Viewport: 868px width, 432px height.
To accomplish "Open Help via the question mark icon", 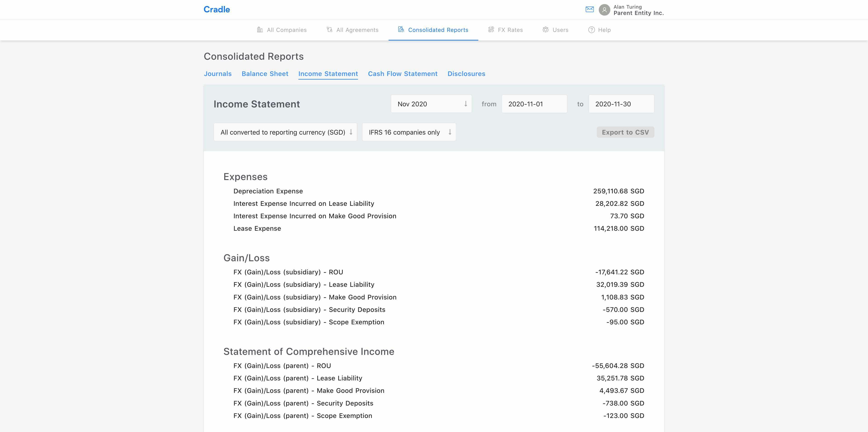I will click(x=592, y=30).
